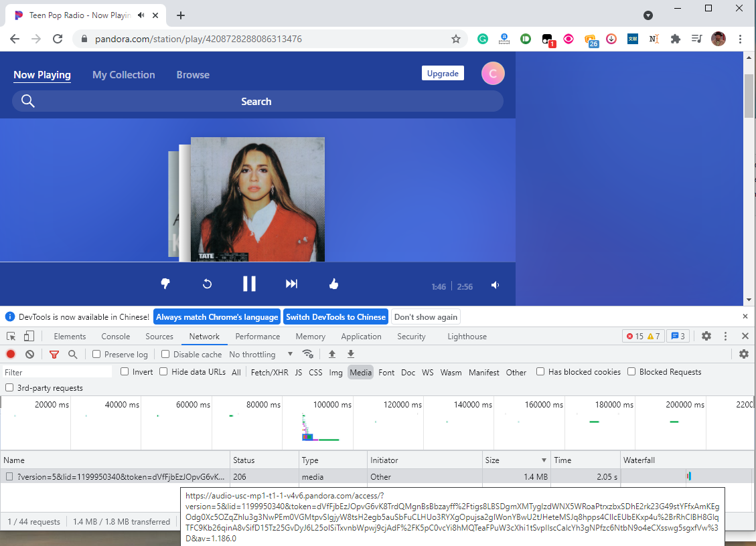
Task: Click the replay track icon
Action: coord(207,284)
